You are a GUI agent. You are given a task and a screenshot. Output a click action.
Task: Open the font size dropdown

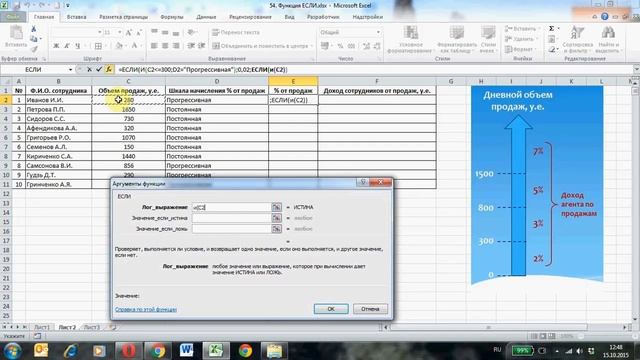120,32
